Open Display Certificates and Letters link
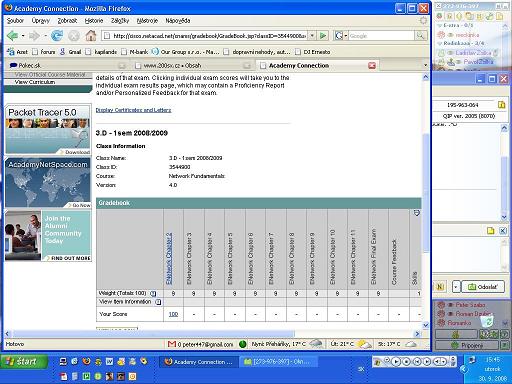Image resolution: width=512 pixels, height=384 pixels. (133, 110)
